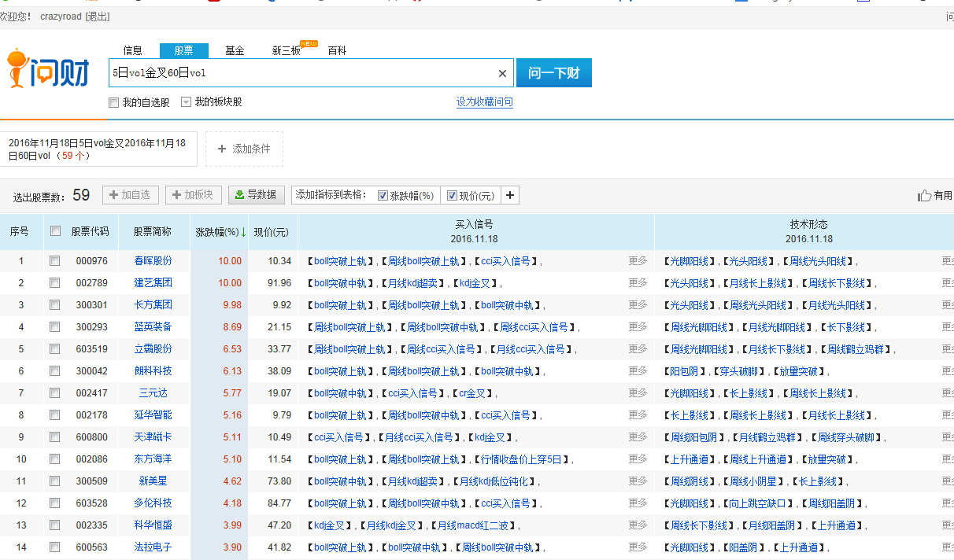Open the 我的板块股 dropdown arrow
954x560 pixels.
click(x=187, y=102)
